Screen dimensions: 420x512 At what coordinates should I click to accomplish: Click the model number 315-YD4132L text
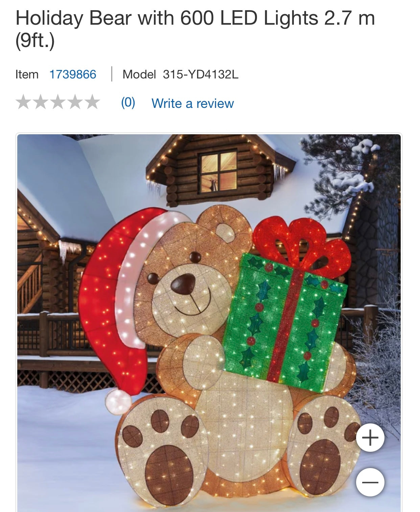[201, 74]
